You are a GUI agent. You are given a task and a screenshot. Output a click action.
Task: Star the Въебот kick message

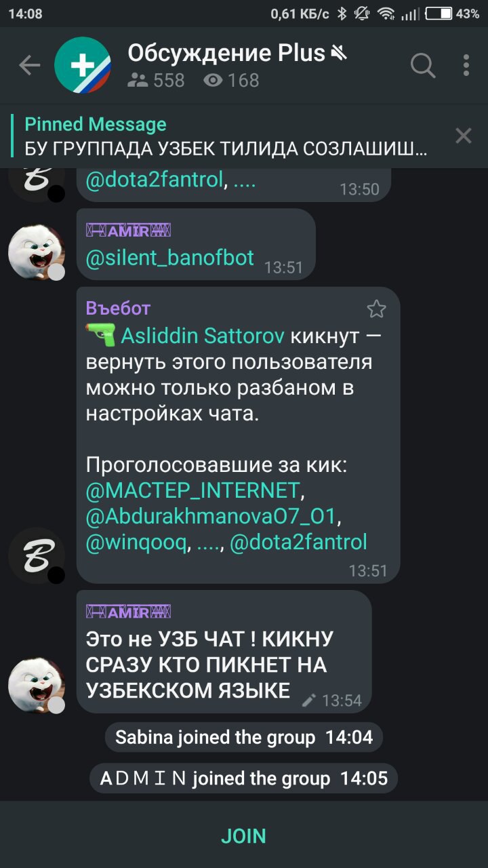[376, 309]
